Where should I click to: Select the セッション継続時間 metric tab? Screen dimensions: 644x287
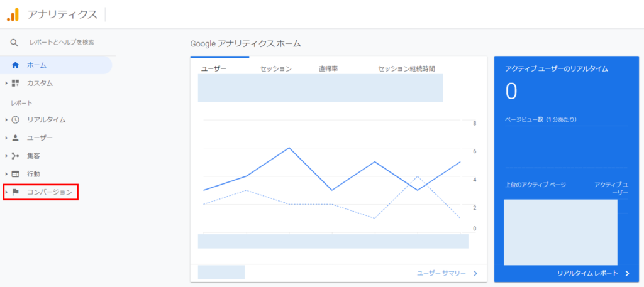406,68
